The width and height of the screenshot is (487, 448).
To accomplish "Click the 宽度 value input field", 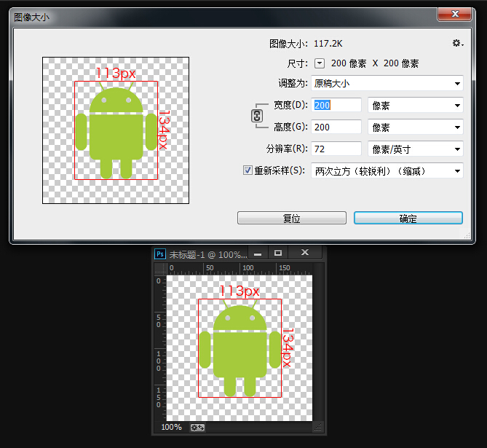I will pos(336,105).
